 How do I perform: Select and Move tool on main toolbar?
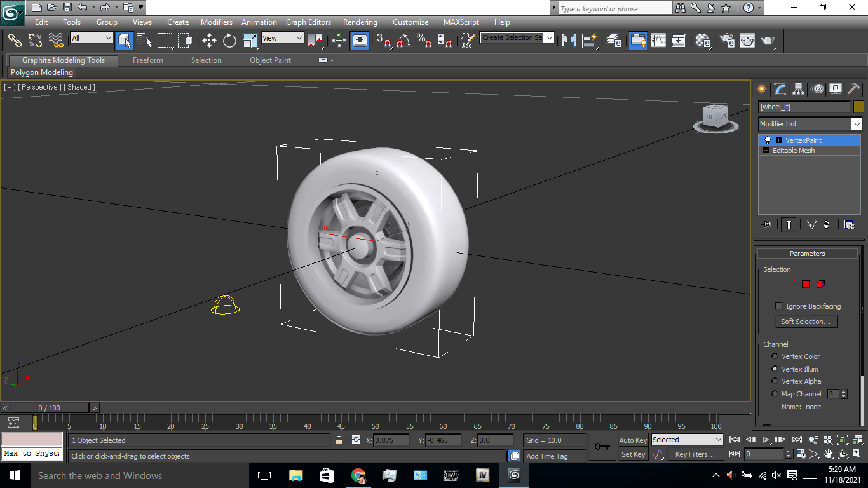[210, 41]
